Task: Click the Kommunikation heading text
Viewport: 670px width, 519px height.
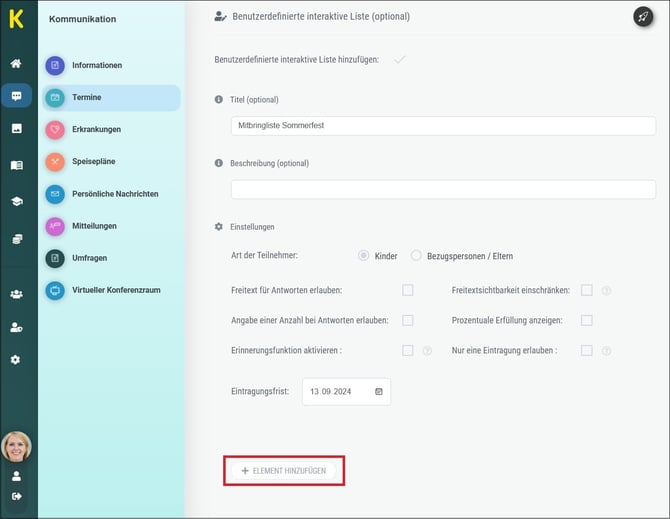Action: pos(82,19)
